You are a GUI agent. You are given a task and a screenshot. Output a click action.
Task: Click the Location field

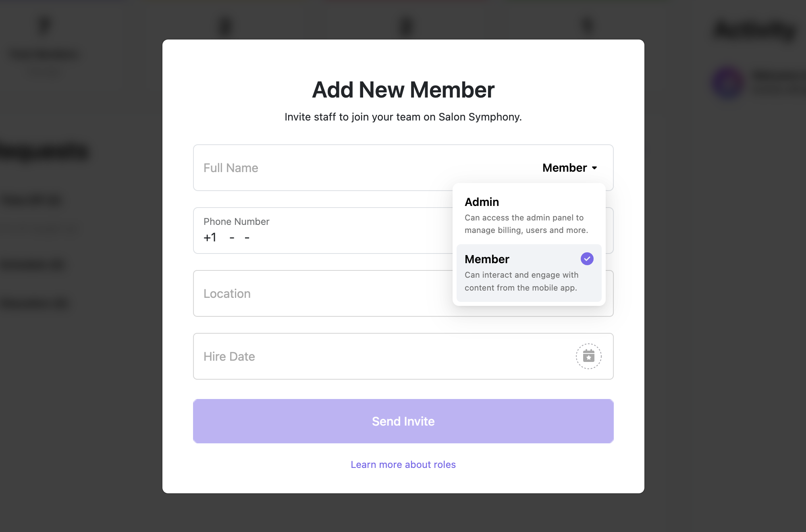pos(322,293)
